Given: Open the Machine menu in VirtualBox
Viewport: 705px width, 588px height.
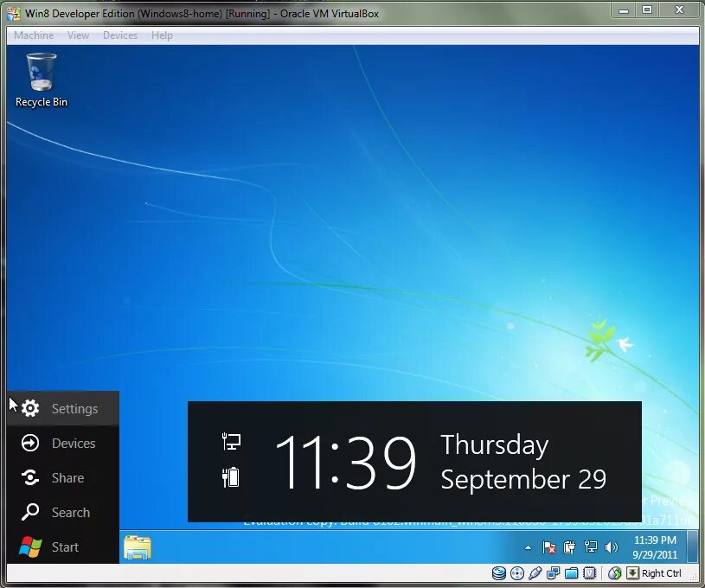Looking at the screenshot, I should (x=34, y=35).
